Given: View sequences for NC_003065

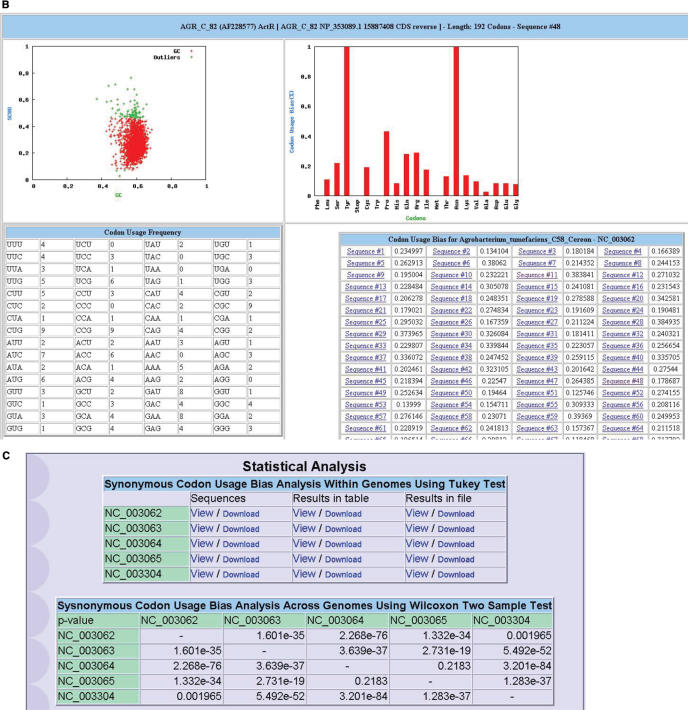Looking at the screenshot, I should click(202, 559).
